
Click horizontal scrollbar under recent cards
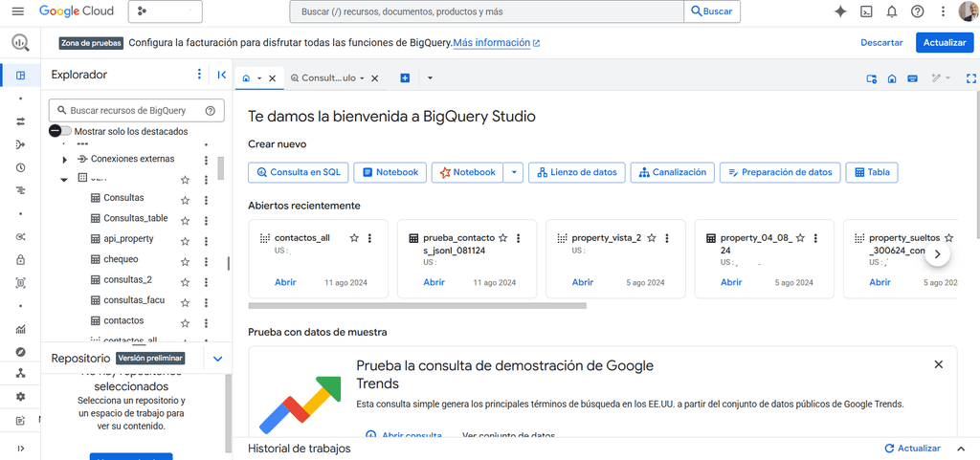coord(417,306)
